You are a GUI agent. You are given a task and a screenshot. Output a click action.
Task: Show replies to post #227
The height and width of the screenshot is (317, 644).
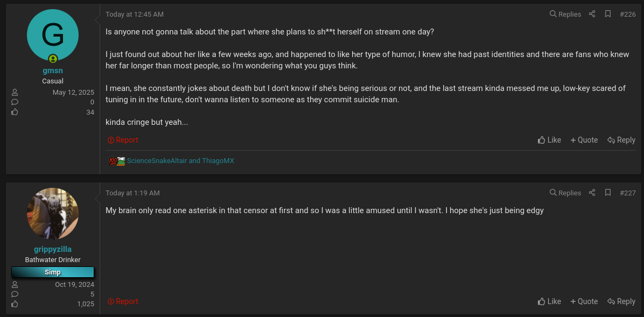click(565, 193)
